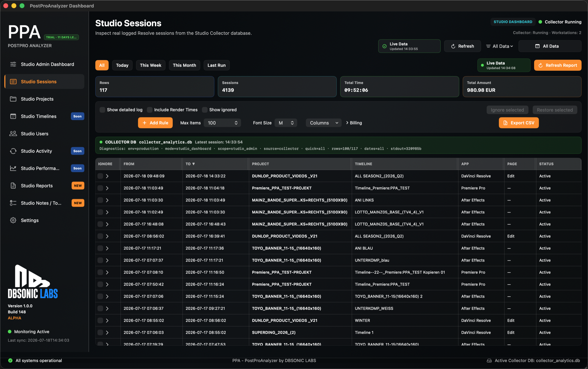Screen dimensions: 588x369
Task: Open the All Data filter dropdown
Action: [x=500, y=46]
